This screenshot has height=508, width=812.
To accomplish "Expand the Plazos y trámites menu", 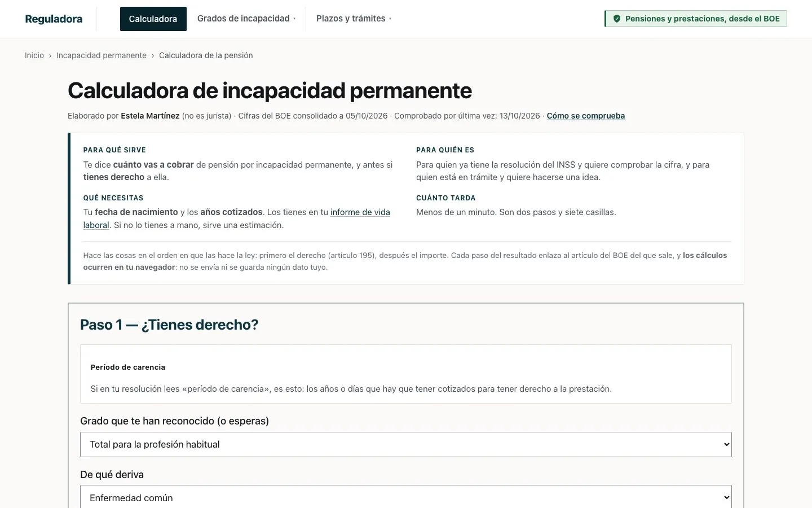I will pyautogui.click(x=354, y=19).
